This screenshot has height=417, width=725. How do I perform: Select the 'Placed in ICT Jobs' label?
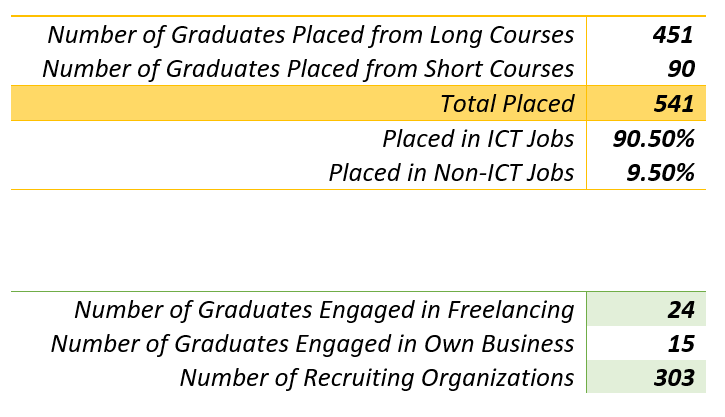click(x=478, y=138)
